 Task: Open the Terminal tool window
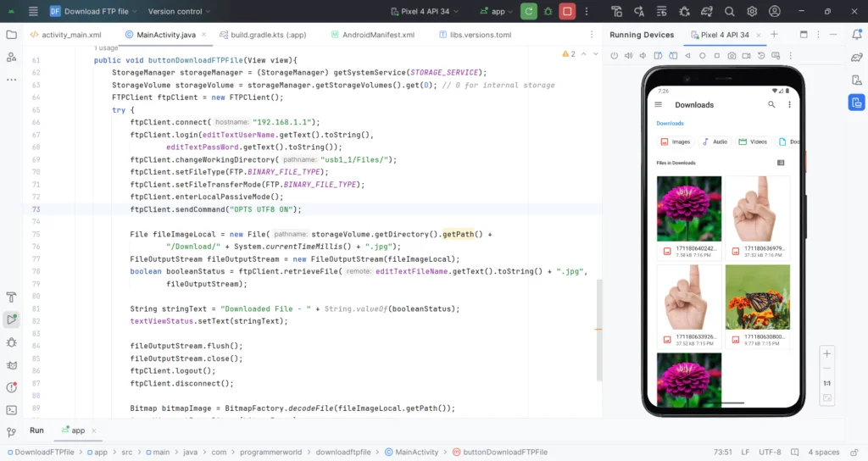point(11,410)
